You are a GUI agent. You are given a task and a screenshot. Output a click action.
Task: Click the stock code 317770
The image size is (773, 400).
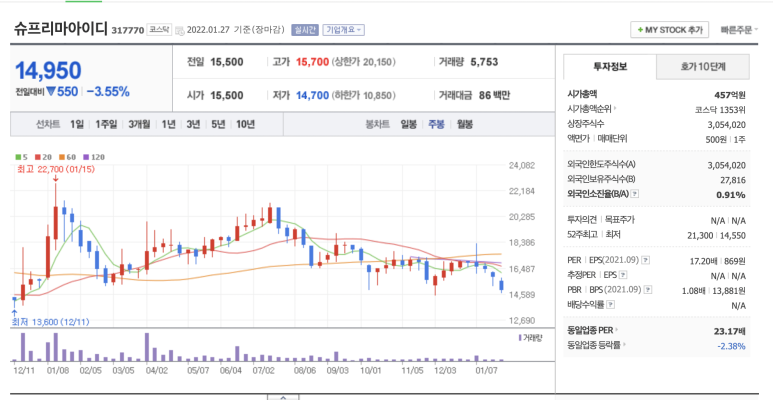128,31
